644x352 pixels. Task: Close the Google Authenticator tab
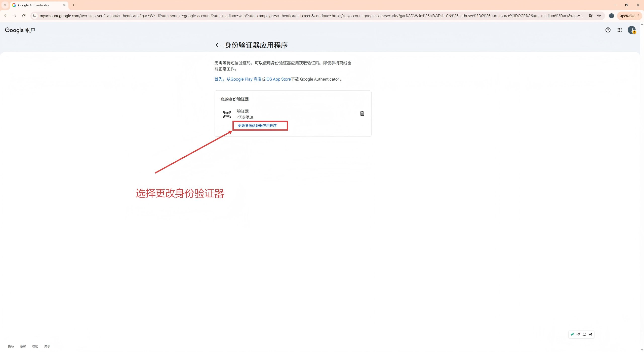tap(64, 5)
